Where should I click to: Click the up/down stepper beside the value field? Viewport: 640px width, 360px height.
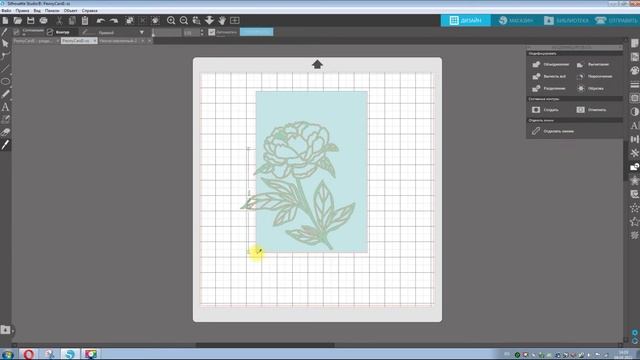coord(202,32)
